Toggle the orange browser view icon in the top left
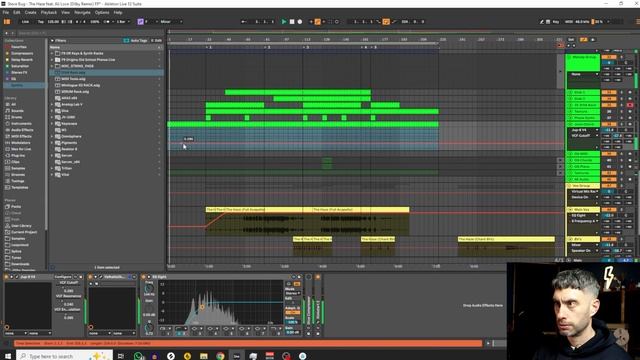 point(7,22)
